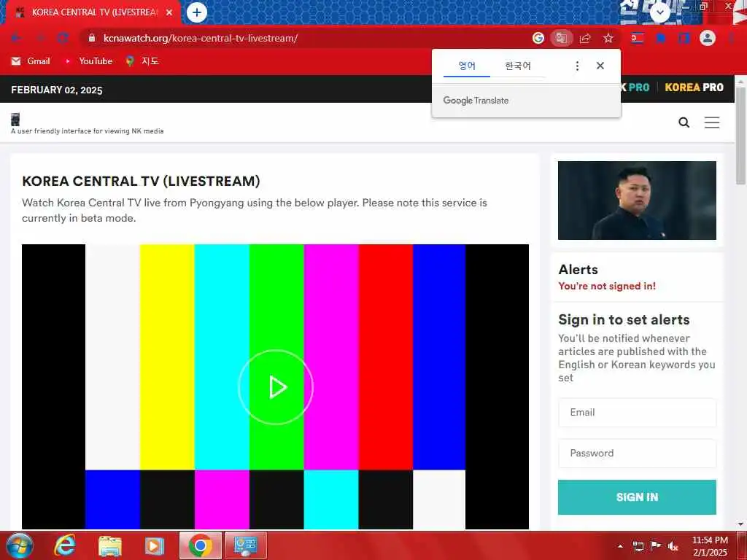Click the FEBRUARY 02, 2025 date text
This screenshot has width=747, height=560.
point(57,90)
